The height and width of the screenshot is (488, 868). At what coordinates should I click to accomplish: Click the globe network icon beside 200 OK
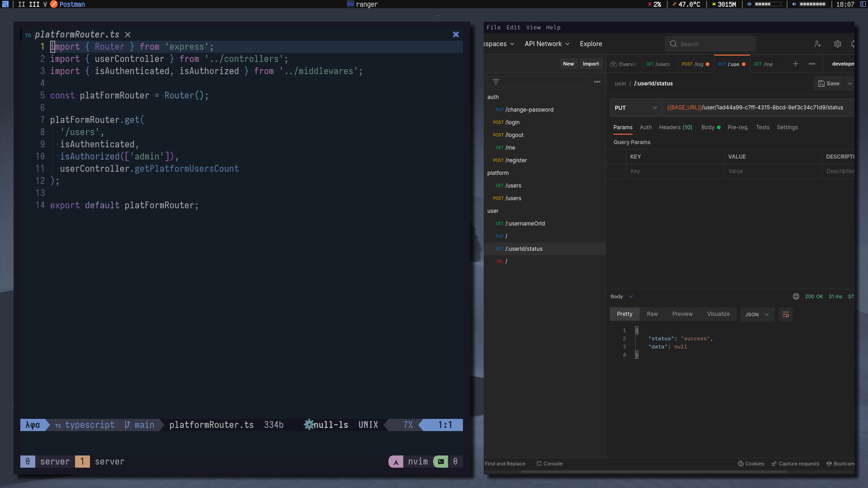(x=796, y=296)
